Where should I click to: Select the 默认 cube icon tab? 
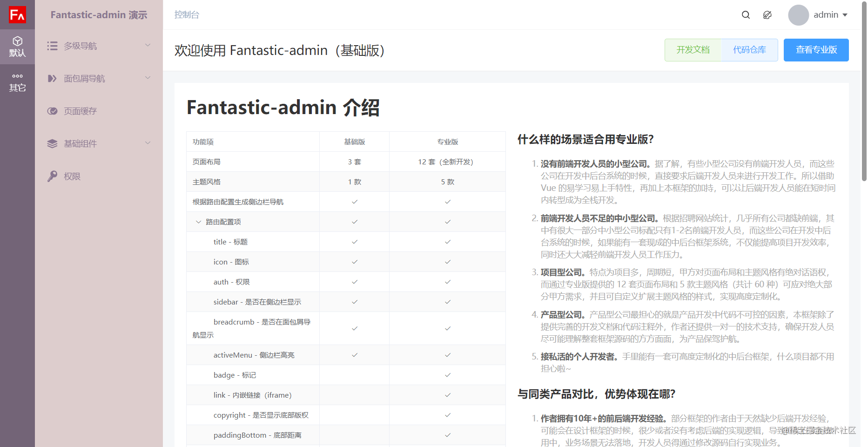click(x=17, y=47)
